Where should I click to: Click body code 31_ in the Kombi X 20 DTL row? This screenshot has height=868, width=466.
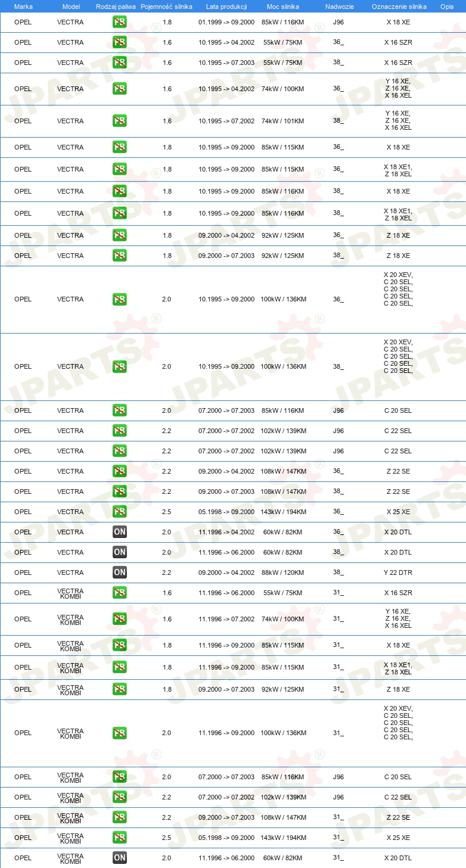point(338,858)
